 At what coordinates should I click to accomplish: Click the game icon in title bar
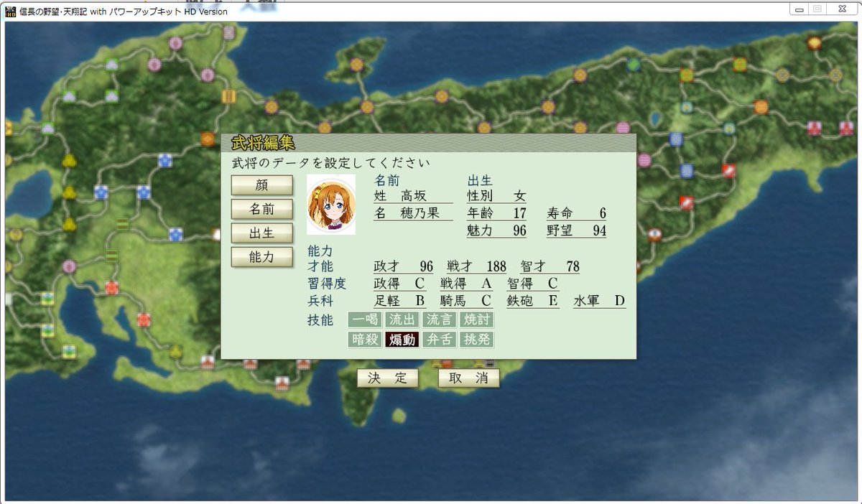[x=11, y=10]
